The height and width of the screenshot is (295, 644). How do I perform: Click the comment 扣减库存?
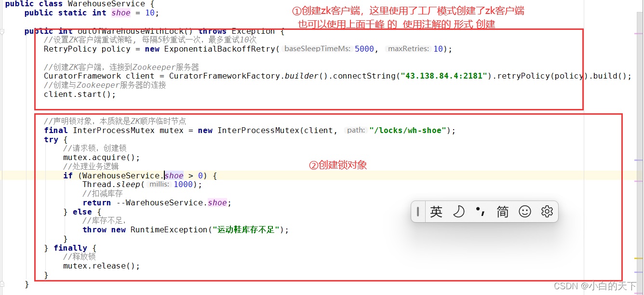102,193
